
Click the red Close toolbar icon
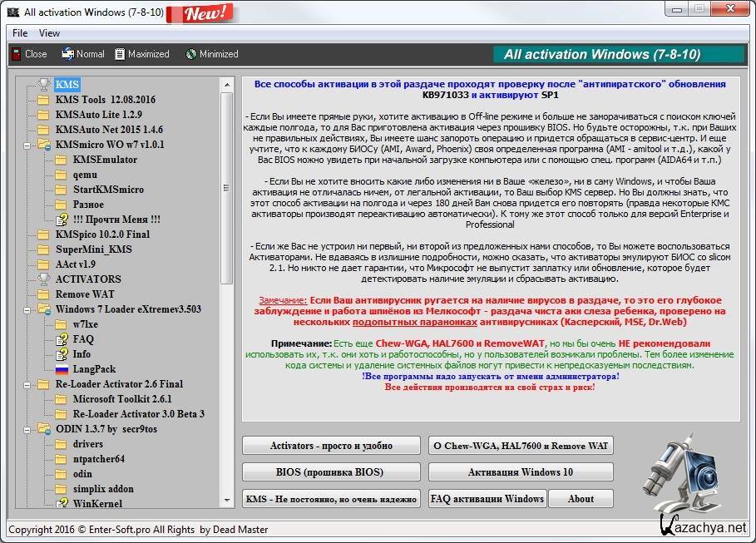pyautogui.click(x=15, y=54)
